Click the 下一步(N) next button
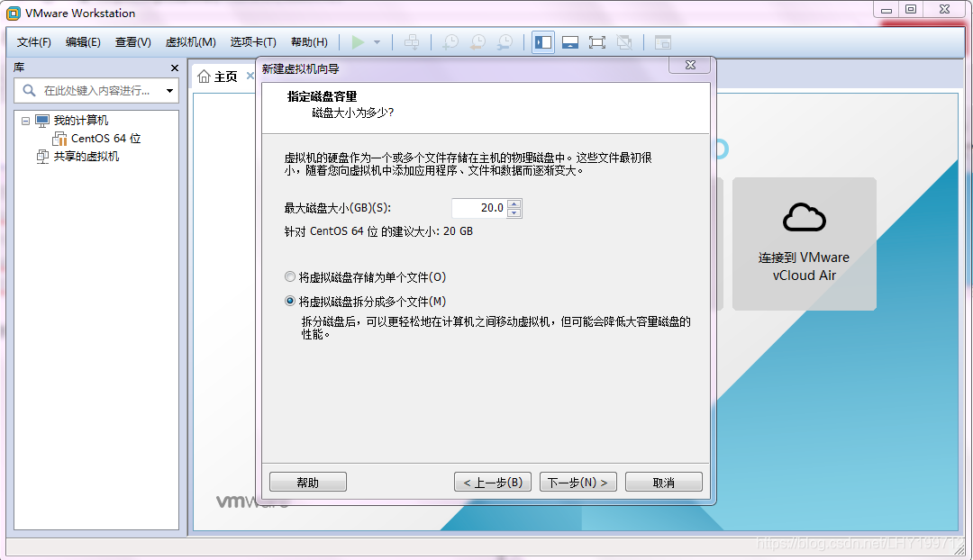The image size is (973, 560). (577, 482)
